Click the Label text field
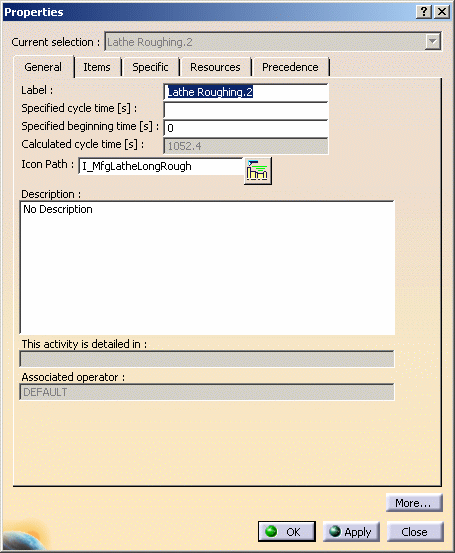The height and width of the screenshot is (553, 455). click(246, 92)
